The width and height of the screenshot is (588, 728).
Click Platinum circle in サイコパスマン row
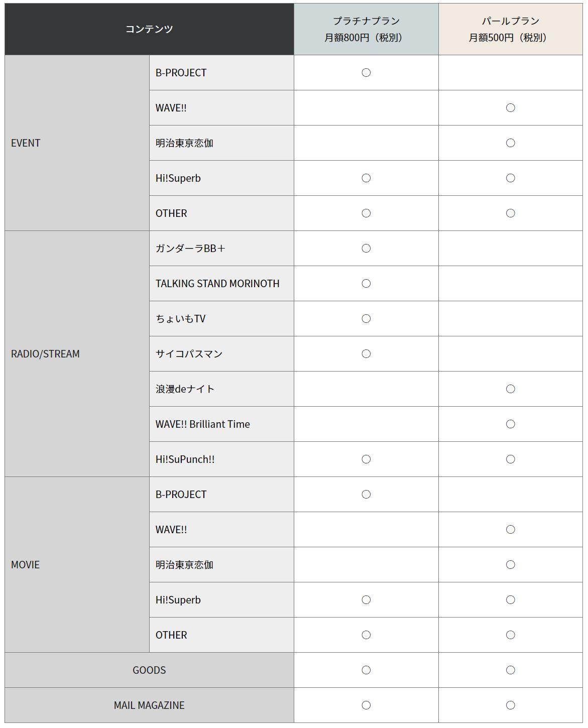[366, 354]
